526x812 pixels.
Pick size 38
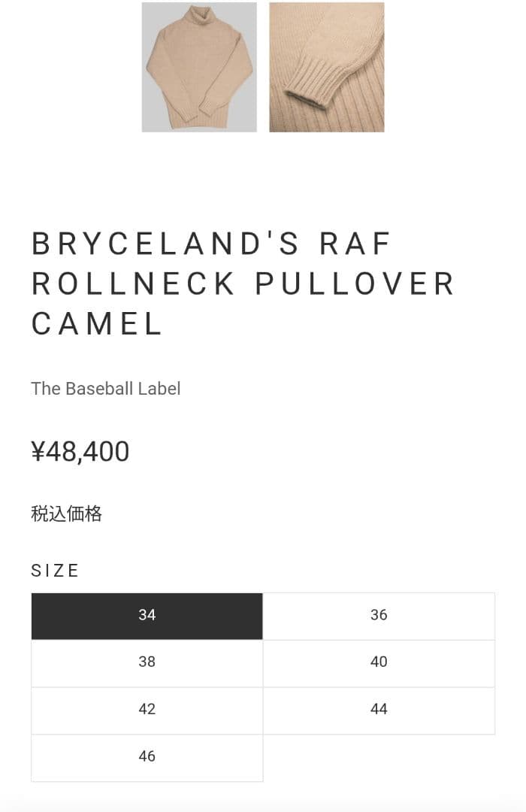(147, 662)
